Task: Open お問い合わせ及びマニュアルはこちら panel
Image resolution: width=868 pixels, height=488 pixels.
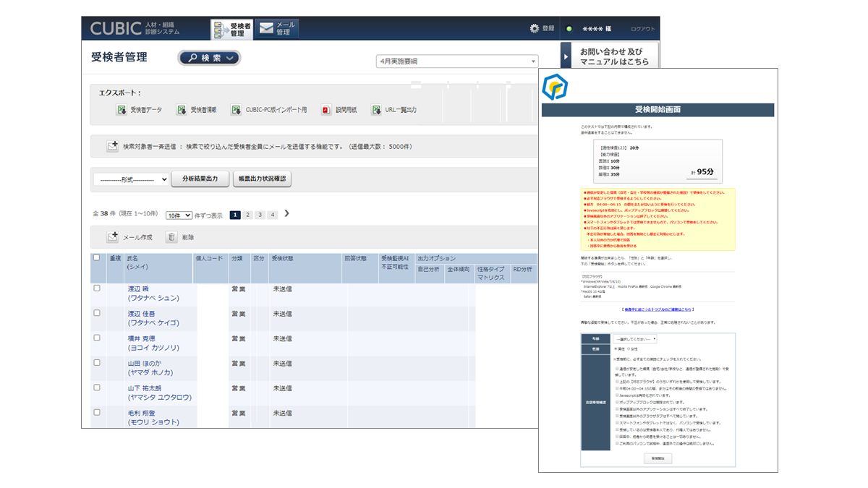Action: point(616,56)
